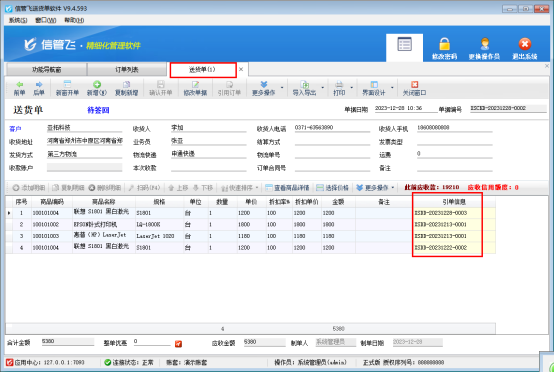Image resolution: width=554 pixels, height=373 pixels.
Task: Click the 前单 previous document arrow
Action: tap(19, 85)
